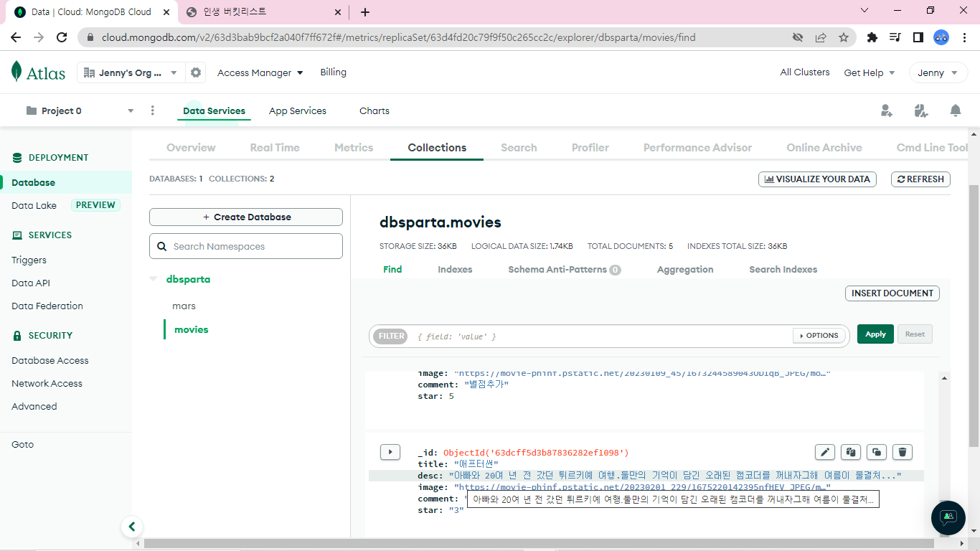Reload the current browser page
This screenshot has height=551, width=980.
[62, 37]
